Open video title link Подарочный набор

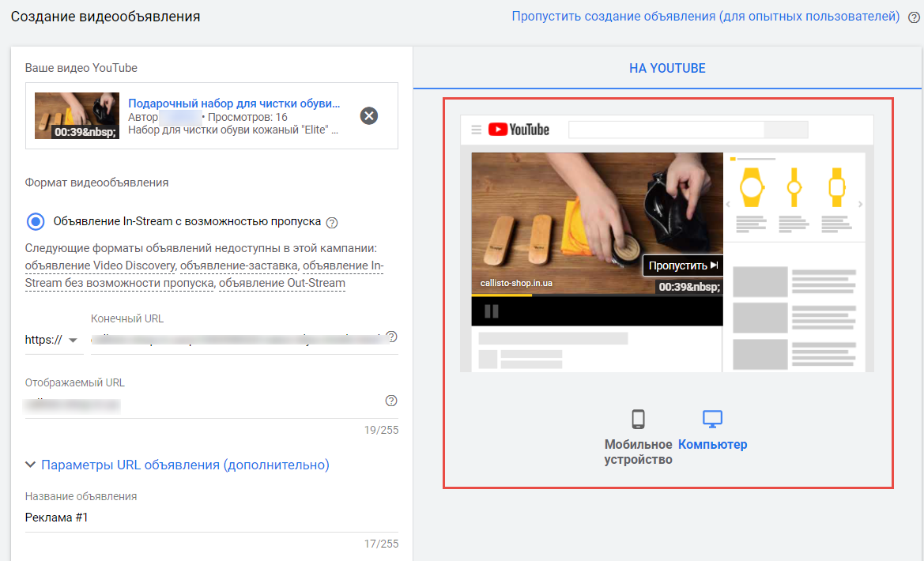234,104
